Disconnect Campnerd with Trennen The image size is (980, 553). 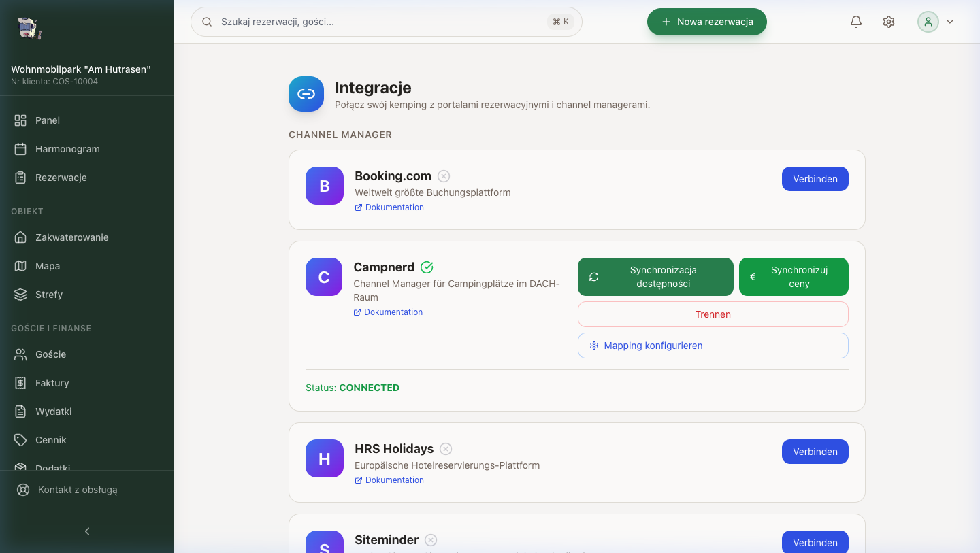point(713,314)
